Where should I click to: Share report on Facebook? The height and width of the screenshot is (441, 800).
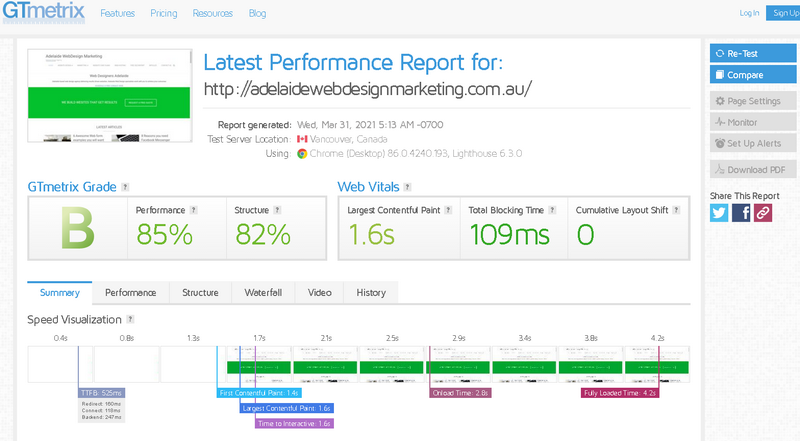[x=741, y=213]
